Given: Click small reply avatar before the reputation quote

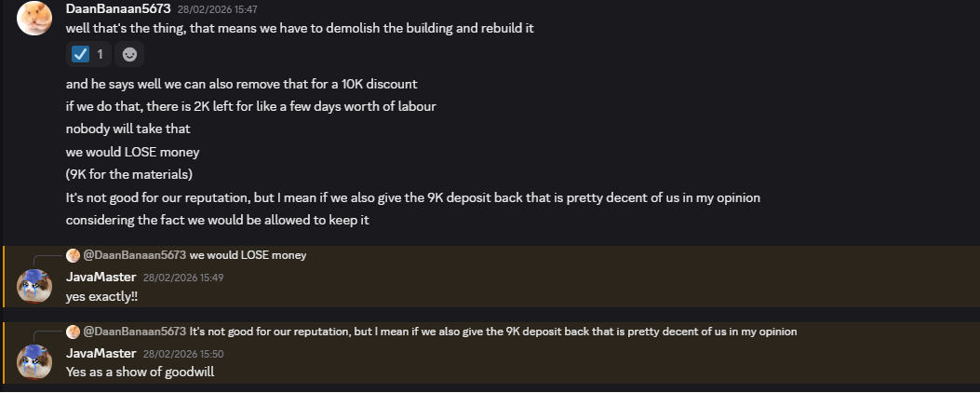Looking at the screenshot, I should click(x=73, y=332).
